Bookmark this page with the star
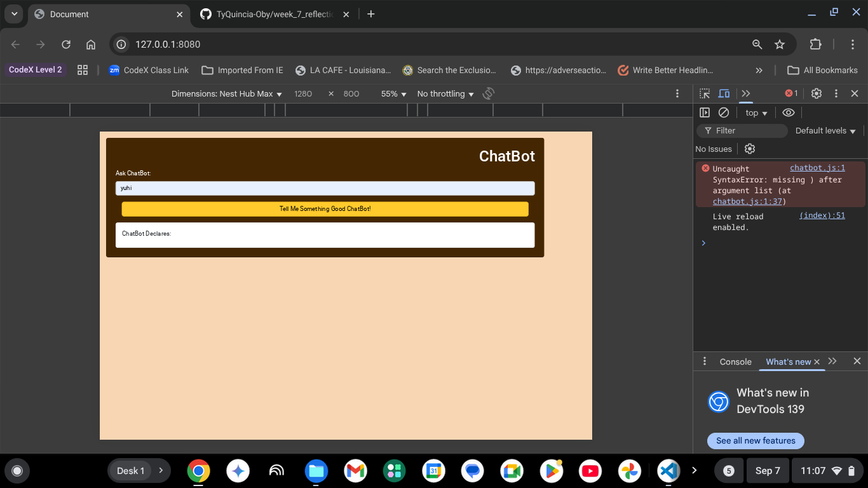868x488 pixels. tap(780, 44)
